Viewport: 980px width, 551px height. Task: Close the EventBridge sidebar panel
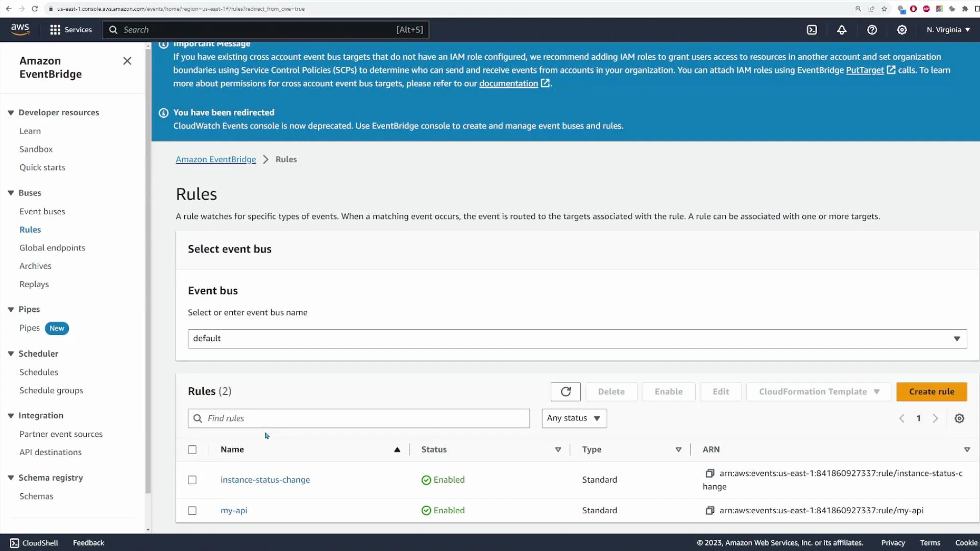(x=127, y=60)
